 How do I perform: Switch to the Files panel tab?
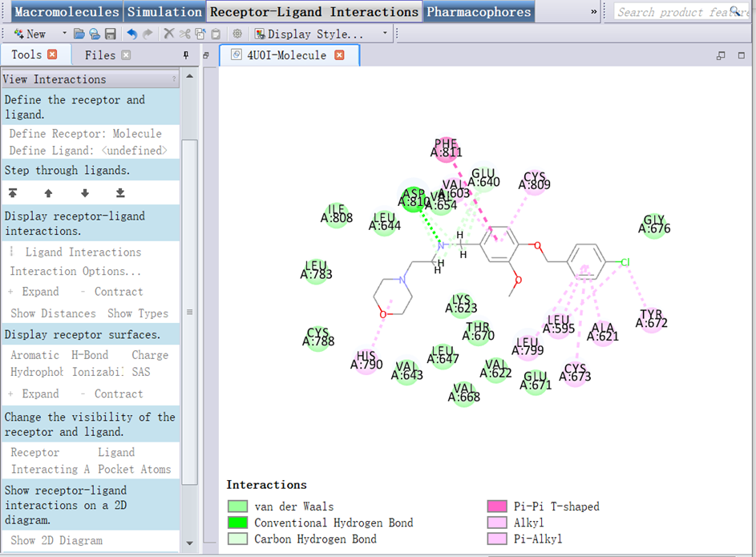point(100,55)
